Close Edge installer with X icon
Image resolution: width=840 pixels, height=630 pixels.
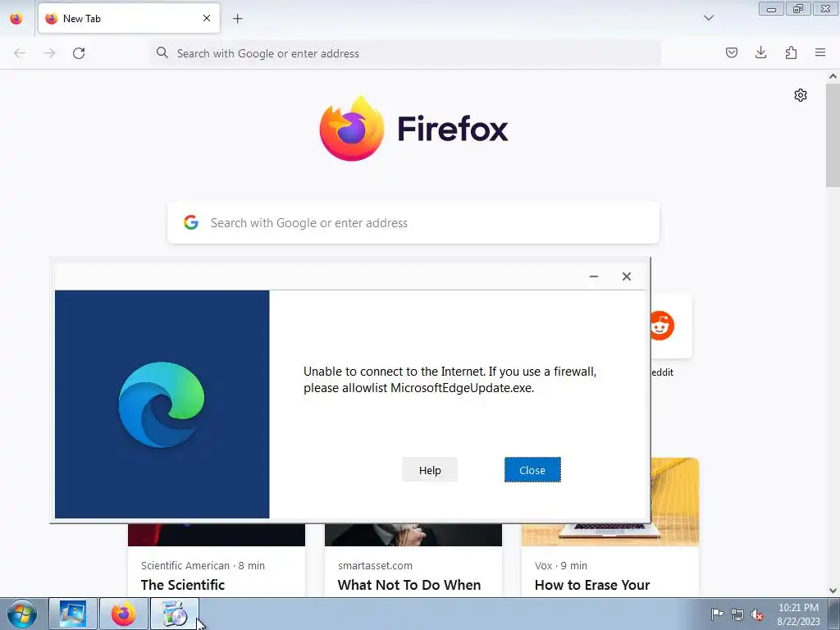(626, 276)
